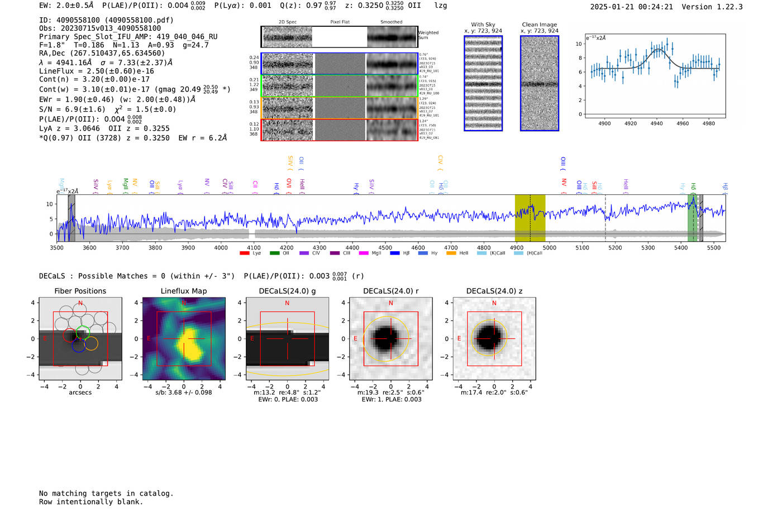This screenshot has height=532, width=782.
Task: Open the Lineflux Map image
Action: tap(184, 338)
